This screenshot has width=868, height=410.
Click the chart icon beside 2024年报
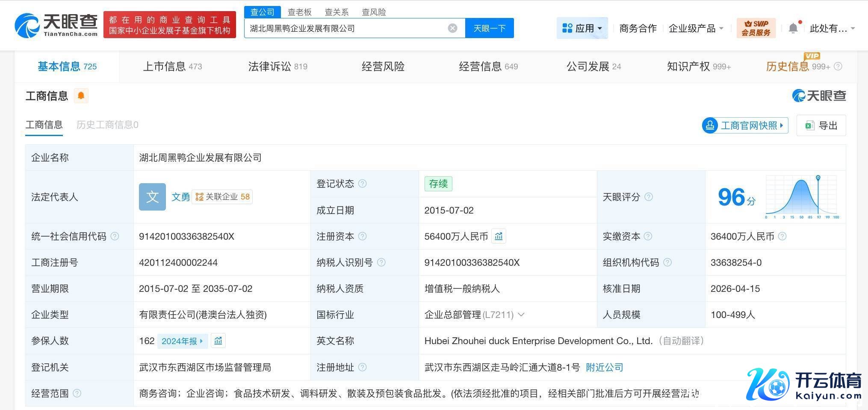click(x=218, y=341)
